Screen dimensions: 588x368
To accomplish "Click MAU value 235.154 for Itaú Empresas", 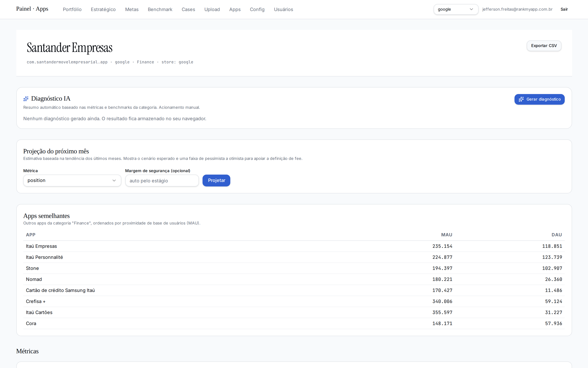I will tap(442, 246).
